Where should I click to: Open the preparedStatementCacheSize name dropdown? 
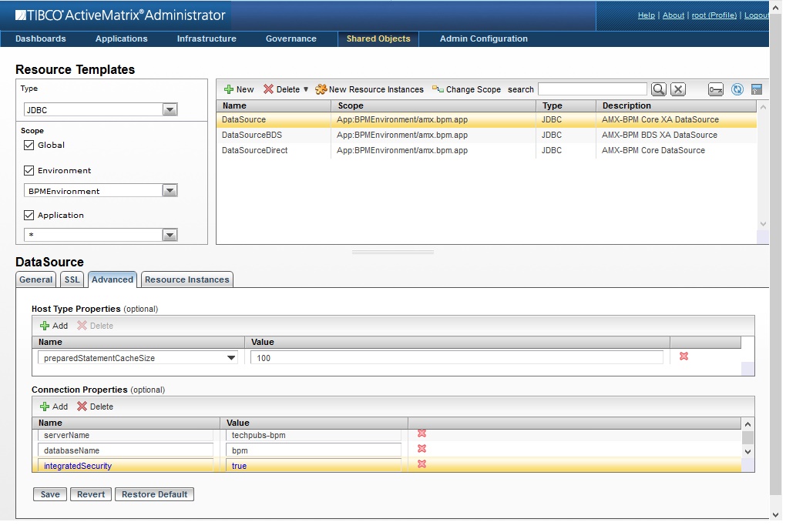(x=231, y=358)
